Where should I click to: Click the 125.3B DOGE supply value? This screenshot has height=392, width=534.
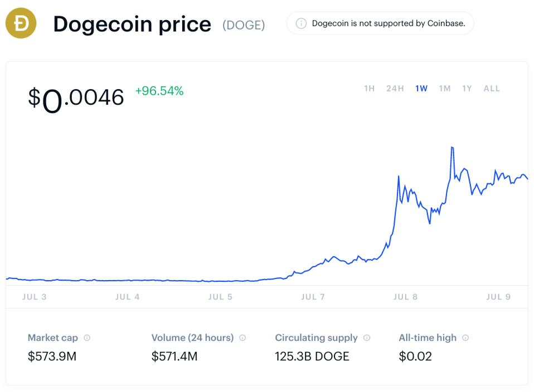(312, 356)
